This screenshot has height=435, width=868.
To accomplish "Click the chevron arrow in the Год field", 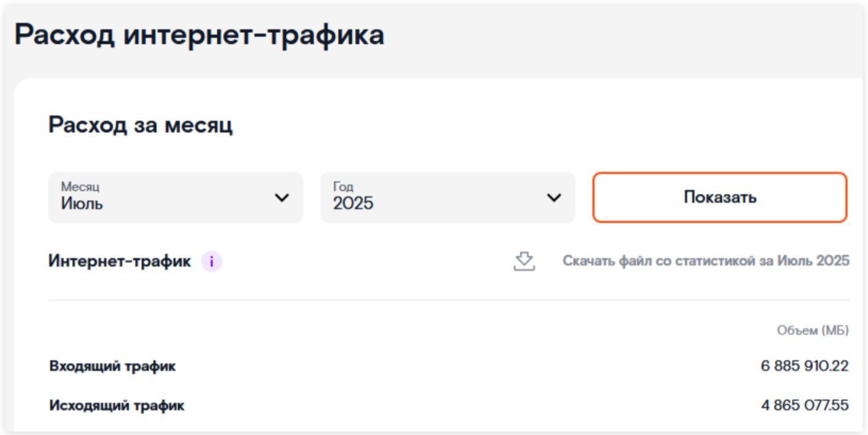I will pos(554,198).
